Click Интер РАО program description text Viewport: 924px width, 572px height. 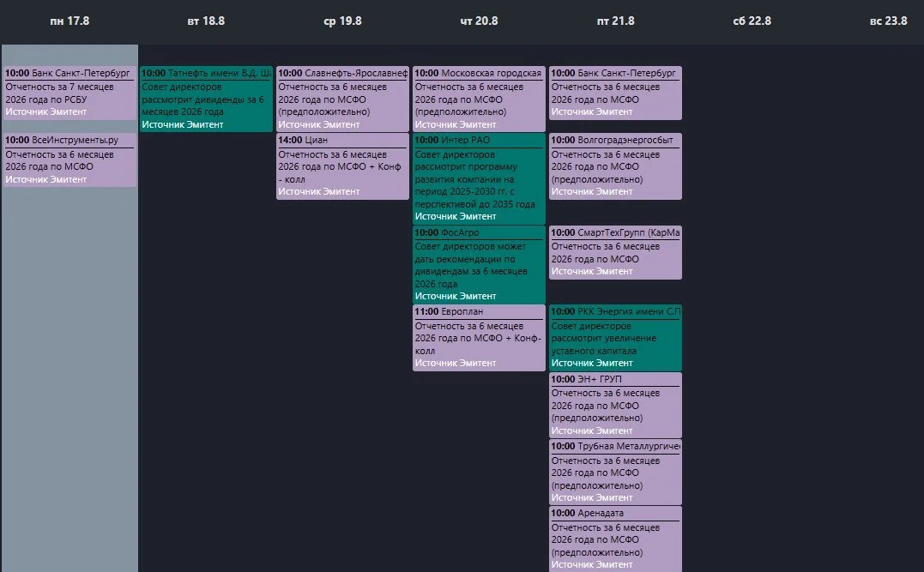[x=475, y=179]
